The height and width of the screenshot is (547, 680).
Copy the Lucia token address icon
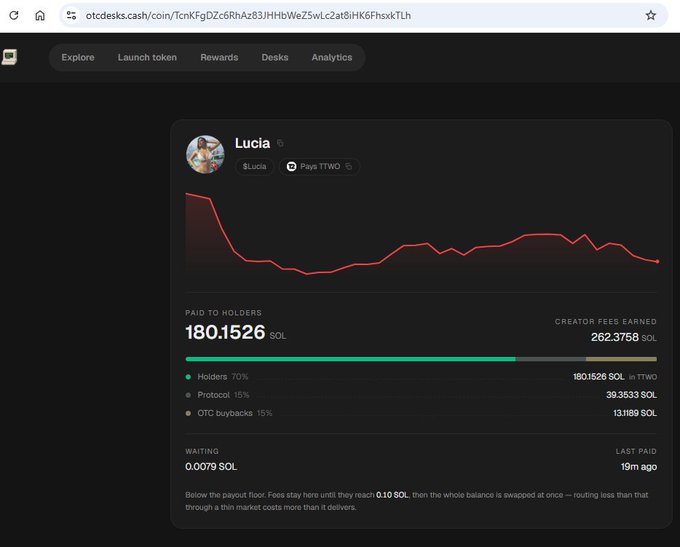[x=280, y=143]
